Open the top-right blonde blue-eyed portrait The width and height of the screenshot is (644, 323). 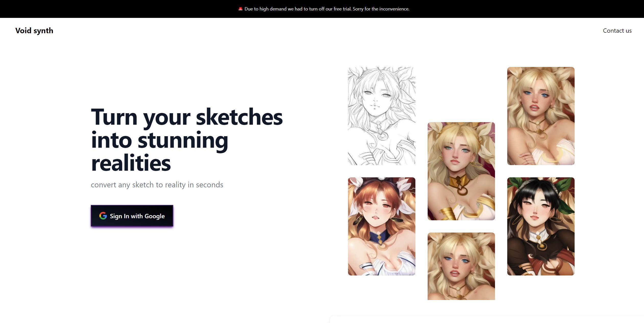click(x=541, y=116)
